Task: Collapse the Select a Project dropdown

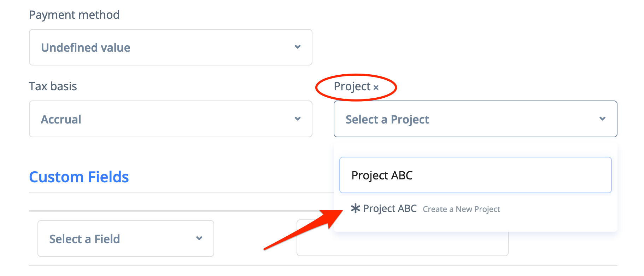Action: coord(475,119)
